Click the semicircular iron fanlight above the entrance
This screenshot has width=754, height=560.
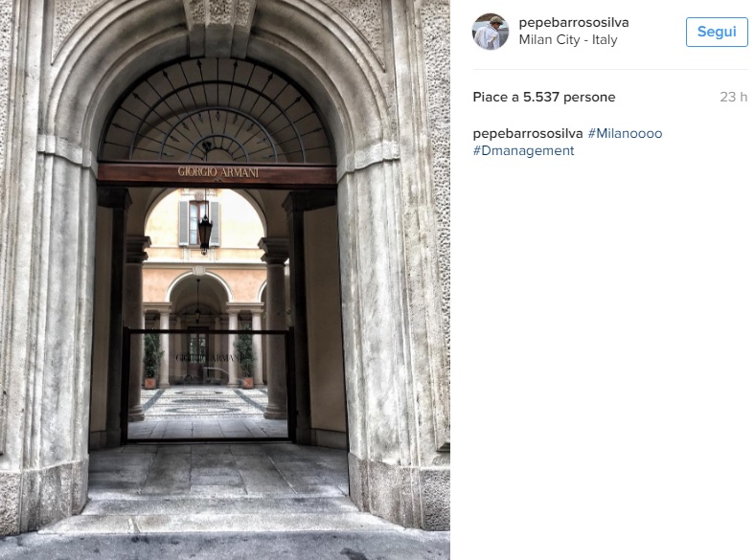point(217,111)
